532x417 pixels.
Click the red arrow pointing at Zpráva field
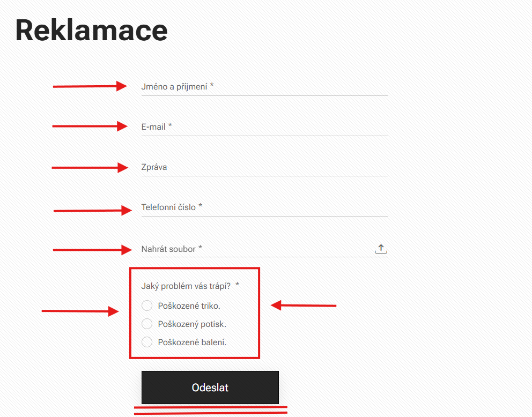[x=90, y=168]
